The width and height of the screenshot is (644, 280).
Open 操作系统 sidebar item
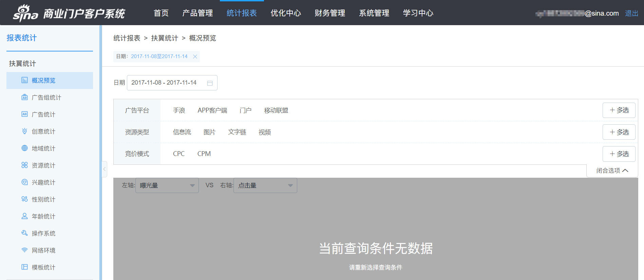coord(50,233)
